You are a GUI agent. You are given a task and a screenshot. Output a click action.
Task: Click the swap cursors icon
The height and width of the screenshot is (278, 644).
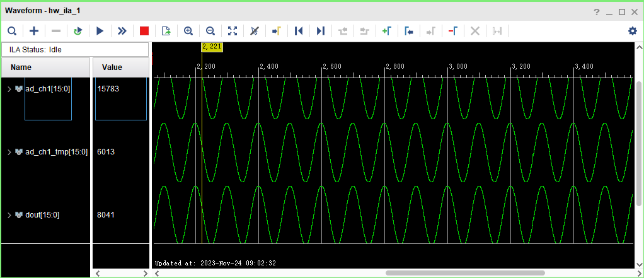coord(497,31)
